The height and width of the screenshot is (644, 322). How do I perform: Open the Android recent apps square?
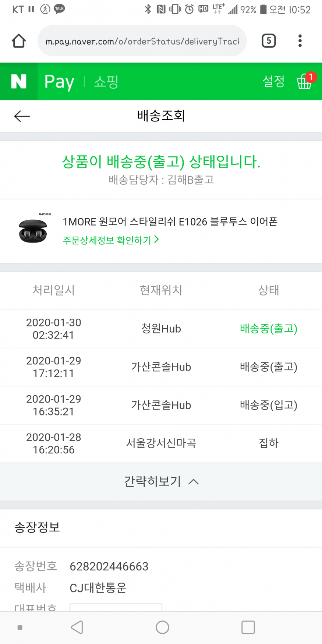click(x=248, y=627)
